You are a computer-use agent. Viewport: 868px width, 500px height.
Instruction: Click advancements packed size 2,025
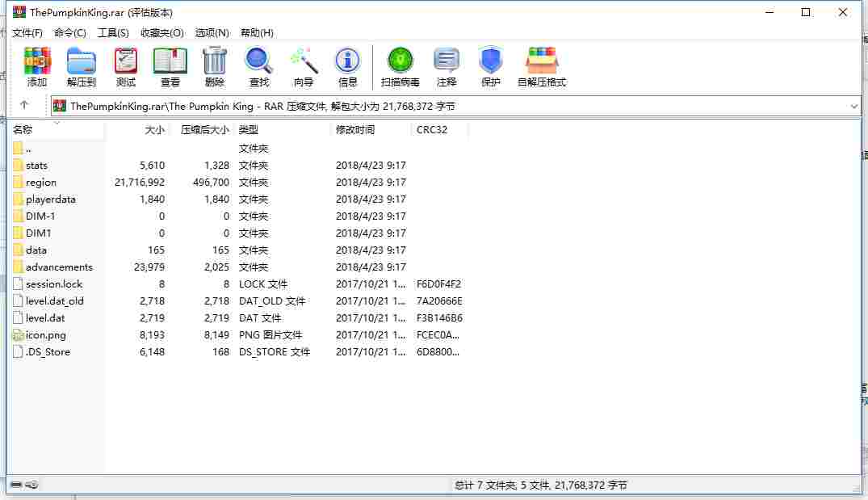click(216, 267)
